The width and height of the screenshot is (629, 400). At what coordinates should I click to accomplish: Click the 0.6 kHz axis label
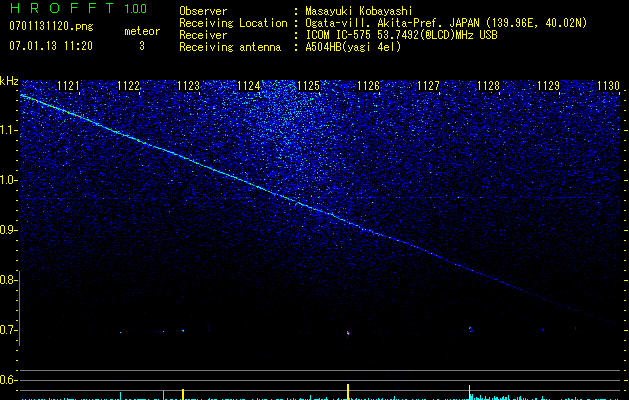tap(8, 380)
